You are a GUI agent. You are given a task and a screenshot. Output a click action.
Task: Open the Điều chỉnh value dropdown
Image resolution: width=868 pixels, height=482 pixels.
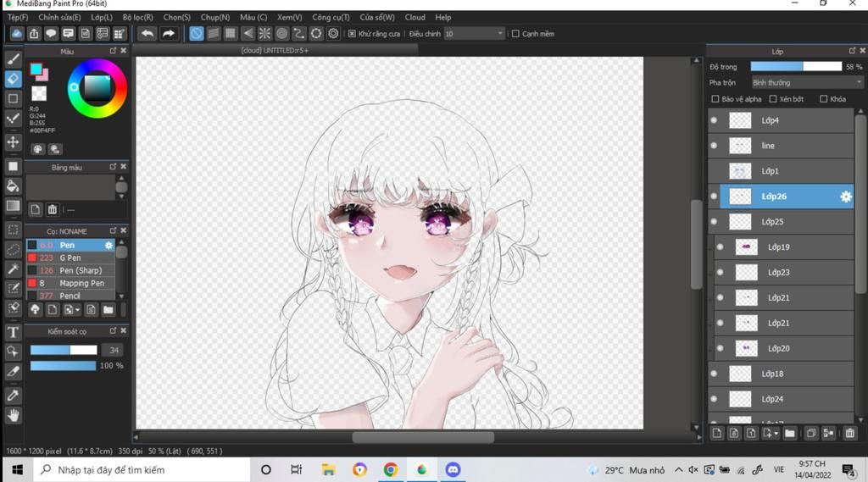click(x=475, y=34)
